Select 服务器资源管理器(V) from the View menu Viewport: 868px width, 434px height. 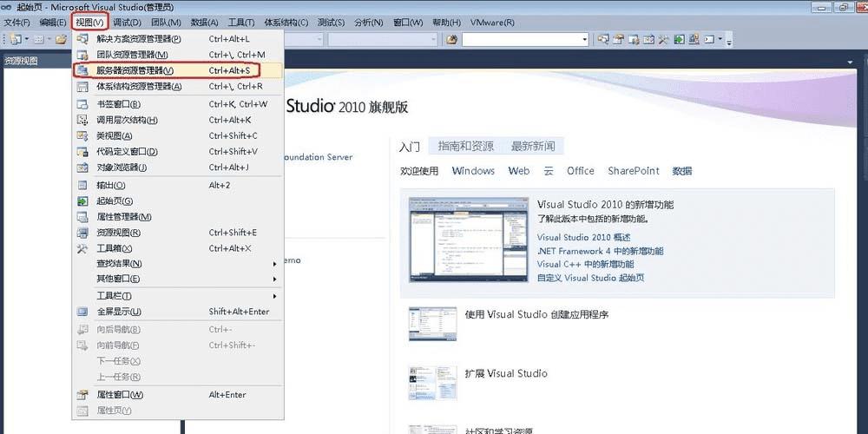[177, 70]
